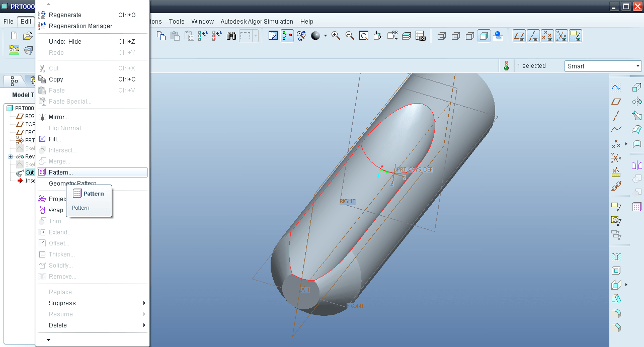Select Mirror... in the Edit menu
This screenshot has width=644, height=347.
92,117
